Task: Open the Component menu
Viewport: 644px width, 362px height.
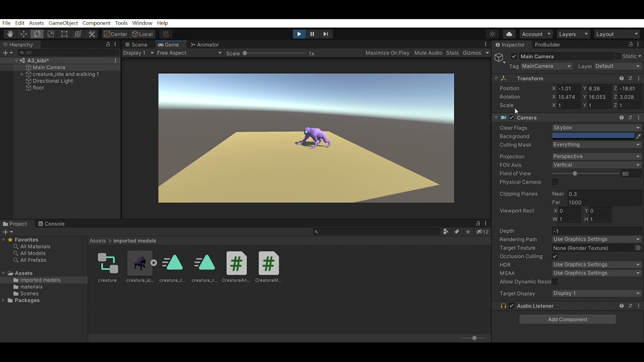Action: click(96, 23)
